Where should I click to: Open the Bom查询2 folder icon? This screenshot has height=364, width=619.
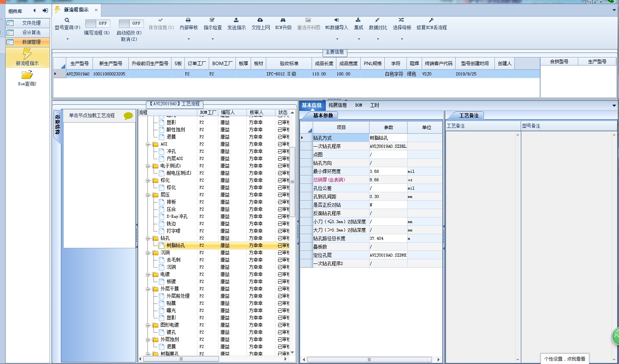coord(27,75)
